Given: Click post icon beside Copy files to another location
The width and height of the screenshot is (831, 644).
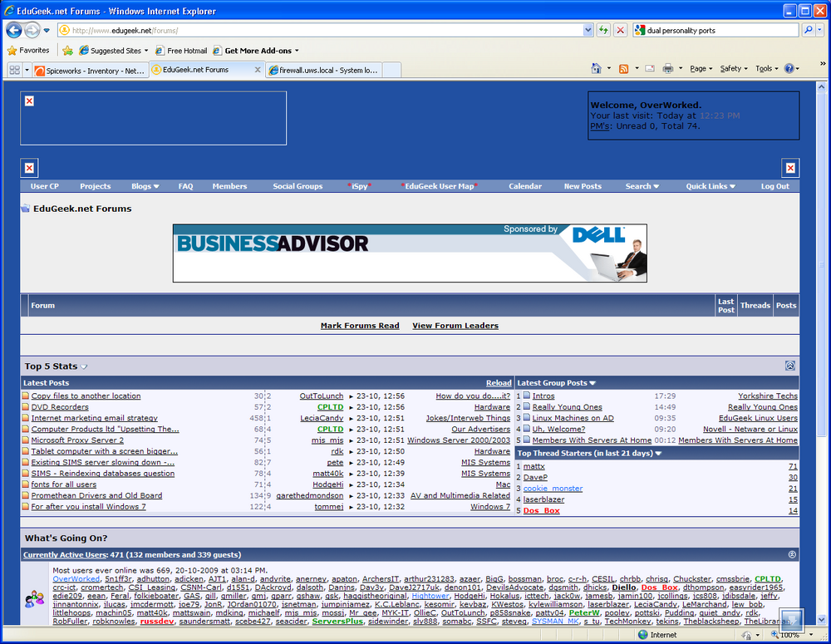Looking at the screenshot, I should pyautogui.click(x=26, y=396).
